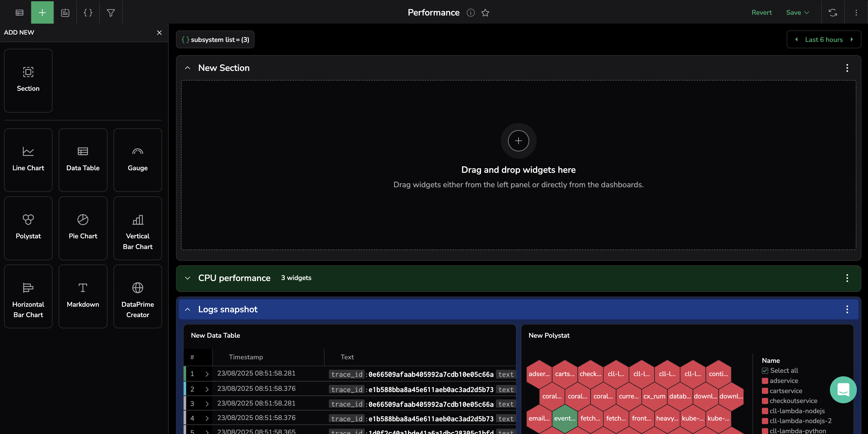Click the refresh dashboard icon
868x434 pixels.
pos(833,12)
